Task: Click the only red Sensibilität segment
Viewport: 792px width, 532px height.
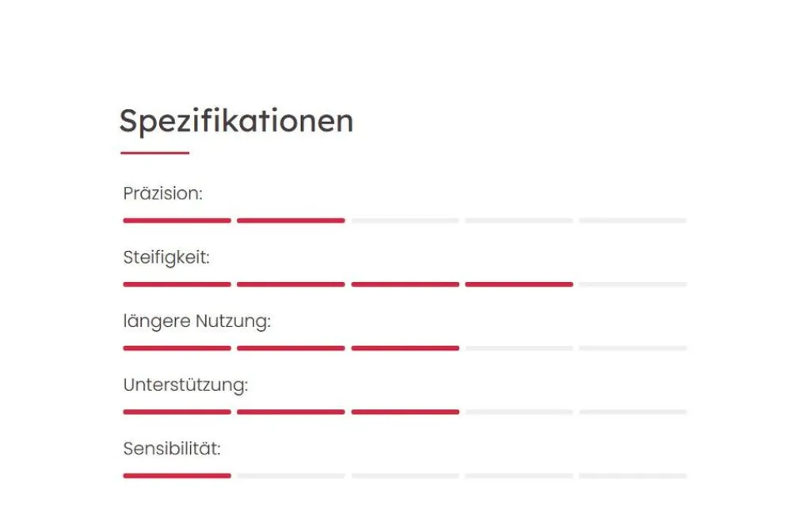Action: tap(177, 476)
